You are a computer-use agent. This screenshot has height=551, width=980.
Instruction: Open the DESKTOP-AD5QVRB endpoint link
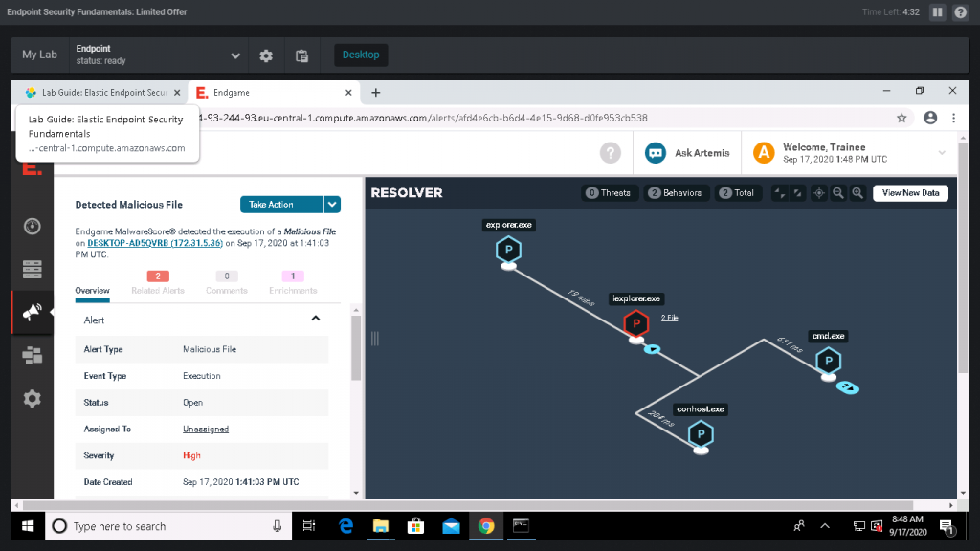pyautogui.click(x=155, y=243)
